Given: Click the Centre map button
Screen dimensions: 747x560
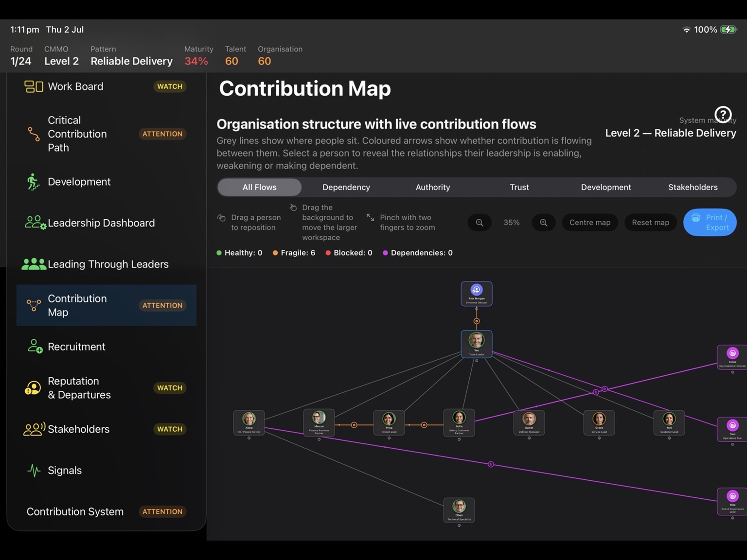Looking at the screenshot, I should pos(590,222).
